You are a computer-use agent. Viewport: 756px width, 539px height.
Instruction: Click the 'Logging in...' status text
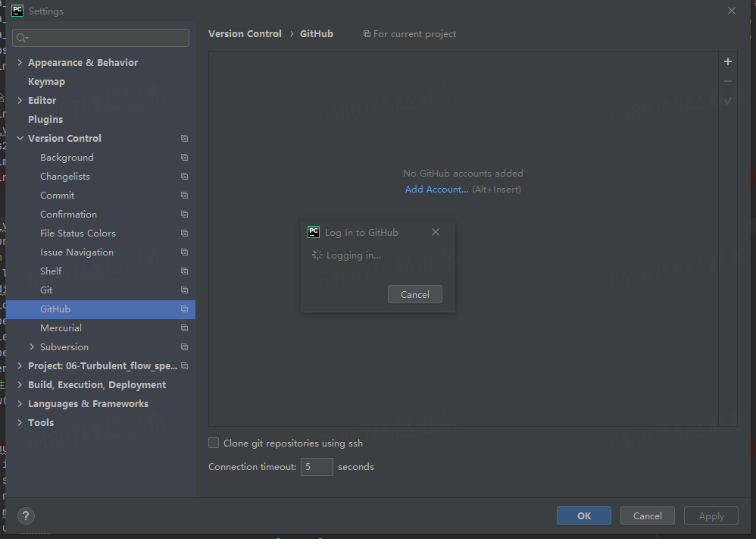tap(354, 255)
